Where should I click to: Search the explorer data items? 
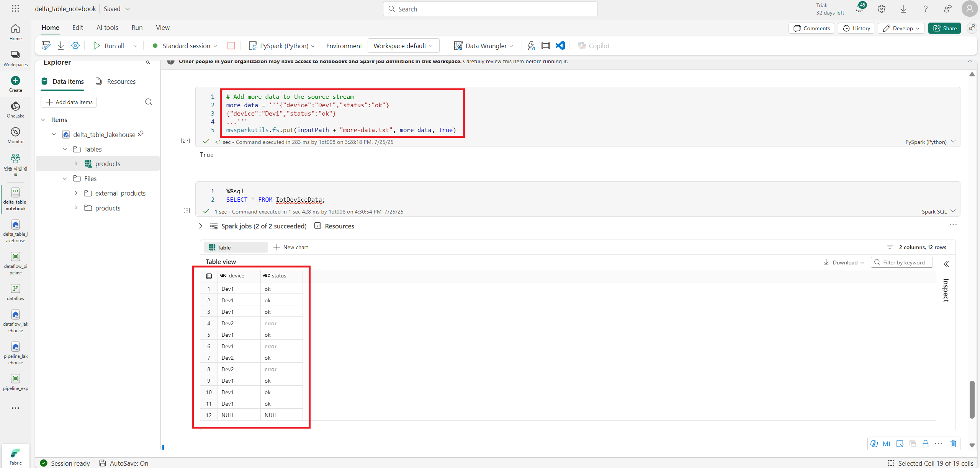149,102
